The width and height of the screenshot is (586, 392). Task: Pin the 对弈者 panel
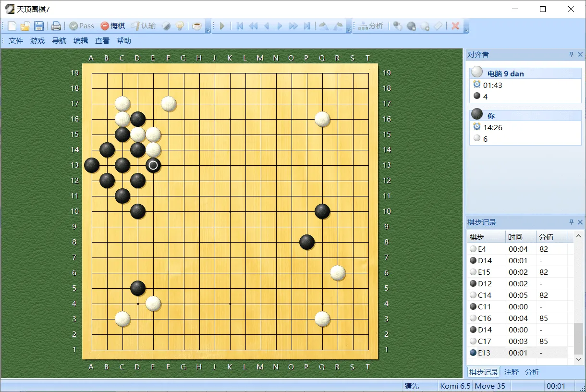572,55
